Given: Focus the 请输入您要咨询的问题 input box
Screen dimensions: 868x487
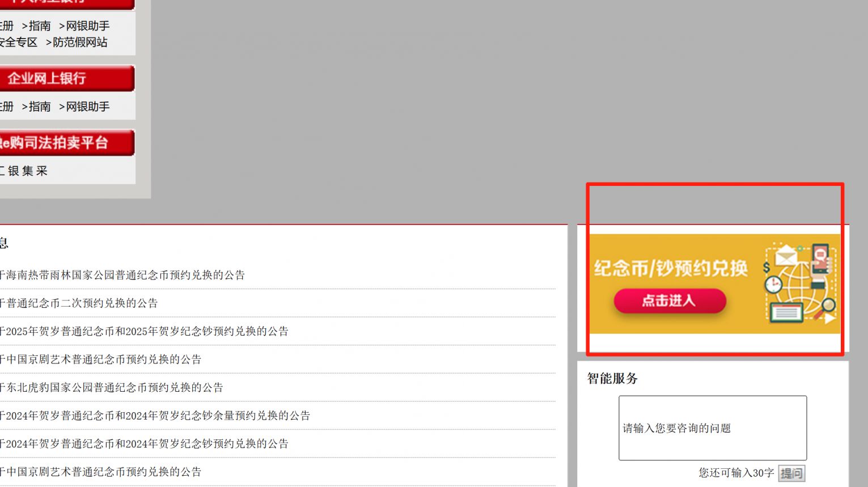Looking at the screenshot, I should coord(712,428).
